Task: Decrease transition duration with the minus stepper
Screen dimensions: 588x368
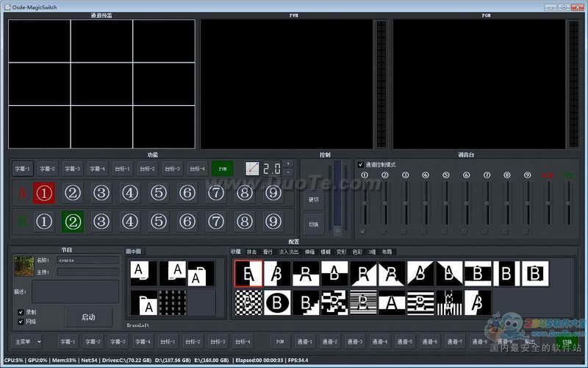Action: [x=288, y=172]
